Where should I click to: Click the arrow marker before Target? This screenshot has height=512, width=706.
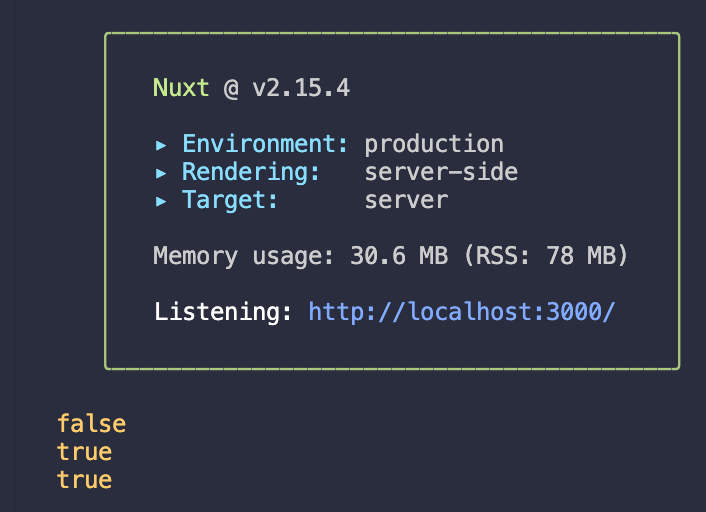point(161,200)
